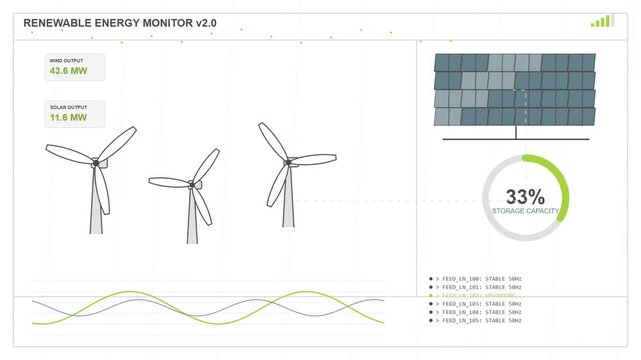The width and height of the screenshot is (641, 360).
Task: Click the solar panel array graphic
Action: [515, 96]
